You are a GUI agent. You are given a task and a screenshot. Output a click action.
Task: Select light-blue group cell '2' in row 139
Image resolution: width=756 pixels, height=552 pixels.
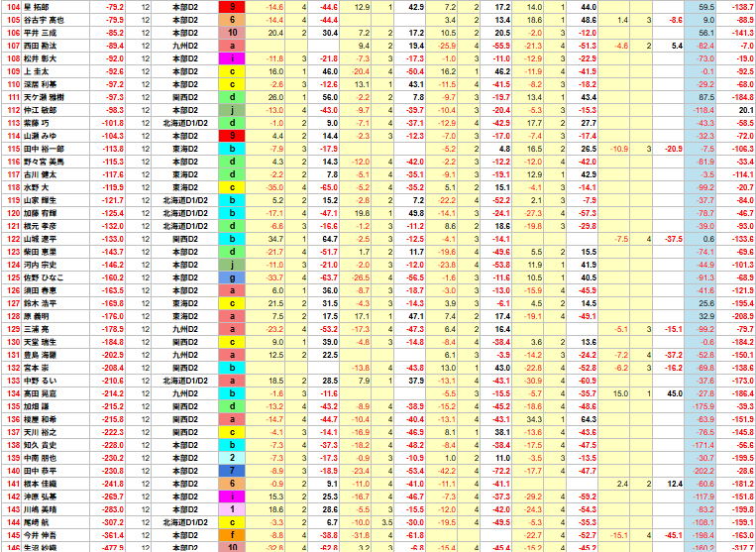pos(232,458)
